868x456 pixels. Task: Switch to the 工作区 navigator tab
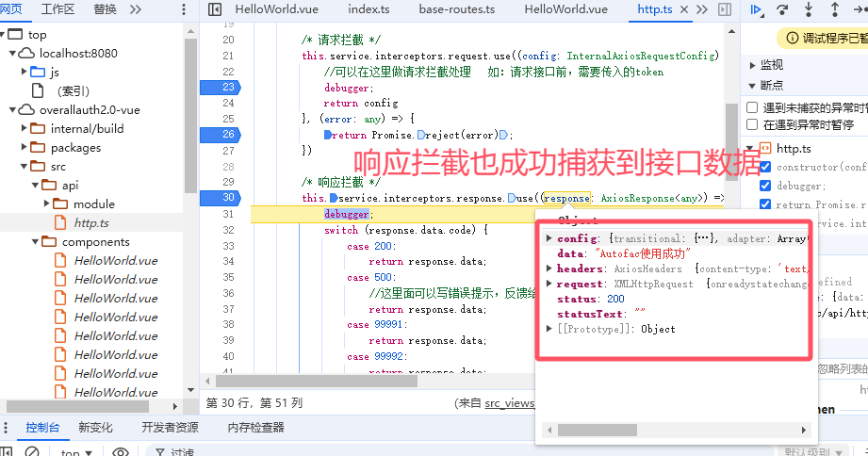click(x=57, y=9)
